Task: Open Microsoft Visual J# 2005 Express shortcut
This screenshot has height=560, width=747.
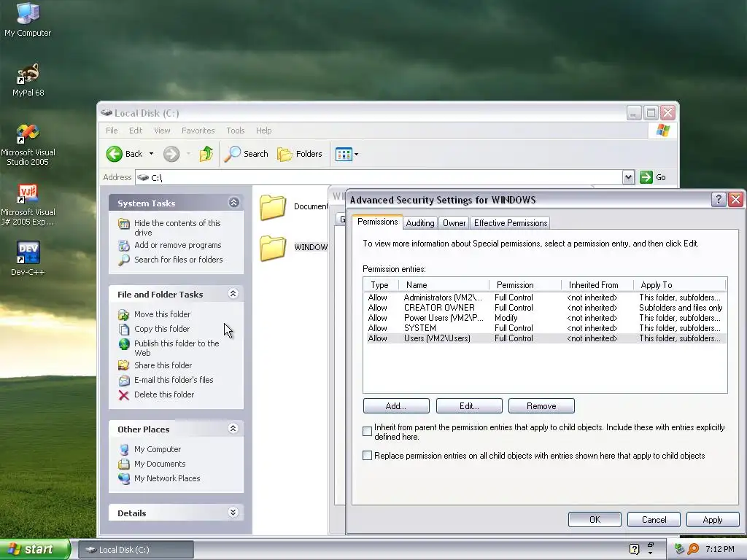Action: click(28, 204)
